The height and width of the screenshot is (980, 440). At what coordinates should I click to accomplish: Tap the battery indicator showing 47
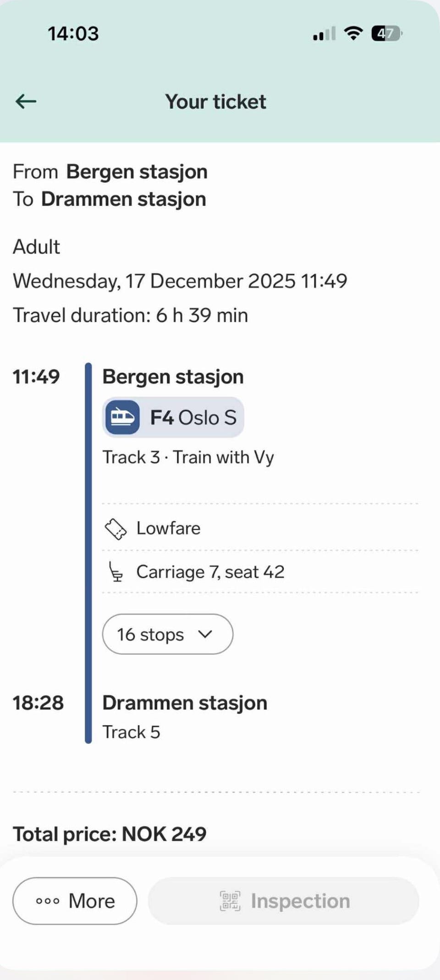click(386, 33)
